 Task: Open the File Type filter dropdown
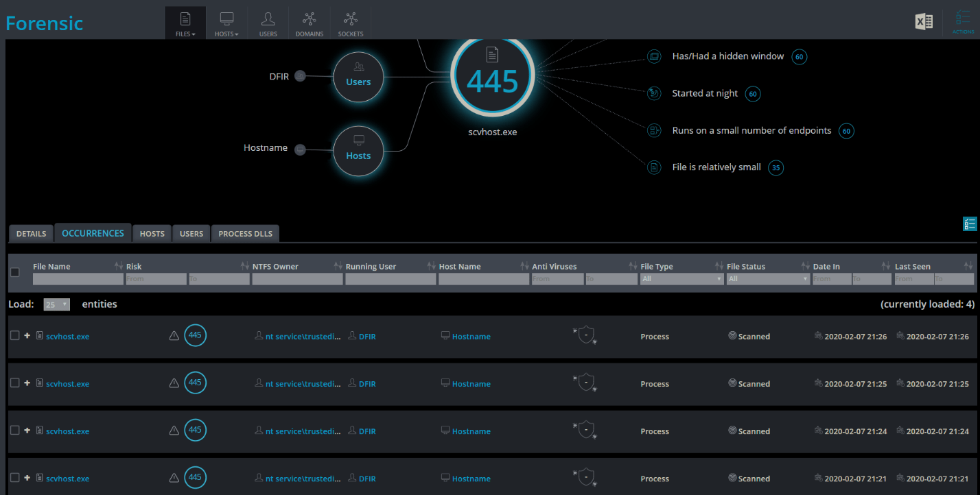point(682,279)
